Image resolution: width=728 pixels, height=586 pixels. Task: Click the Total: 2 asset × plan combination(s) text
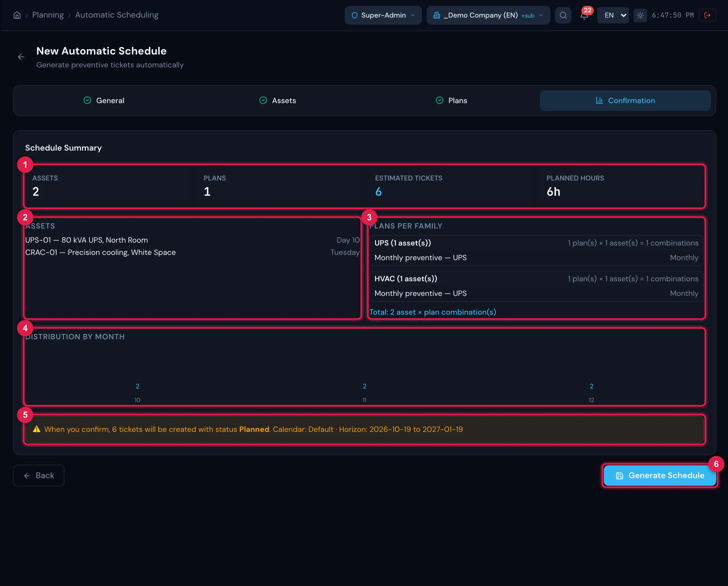coord(433,312)
